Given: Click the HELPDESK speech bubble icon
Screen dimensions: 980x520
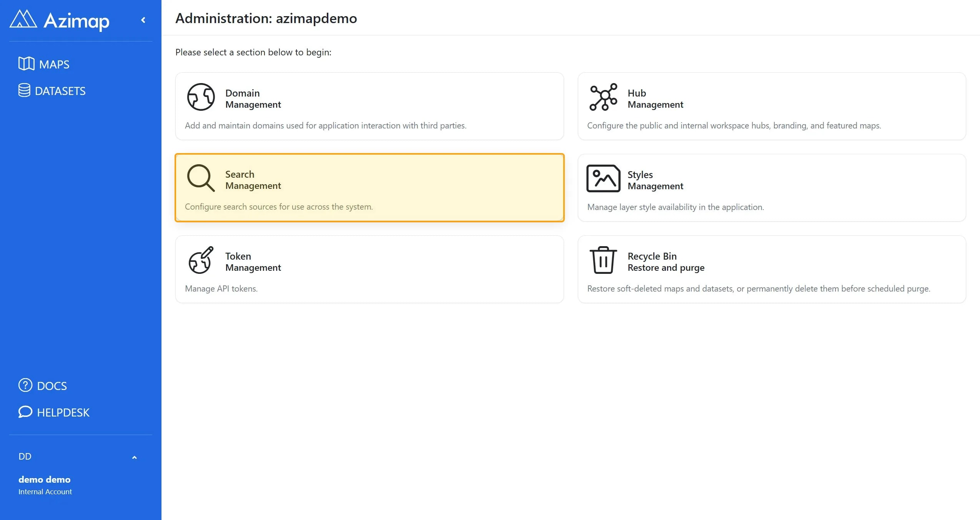Looking at the screenshot, I should click(25, 412).
